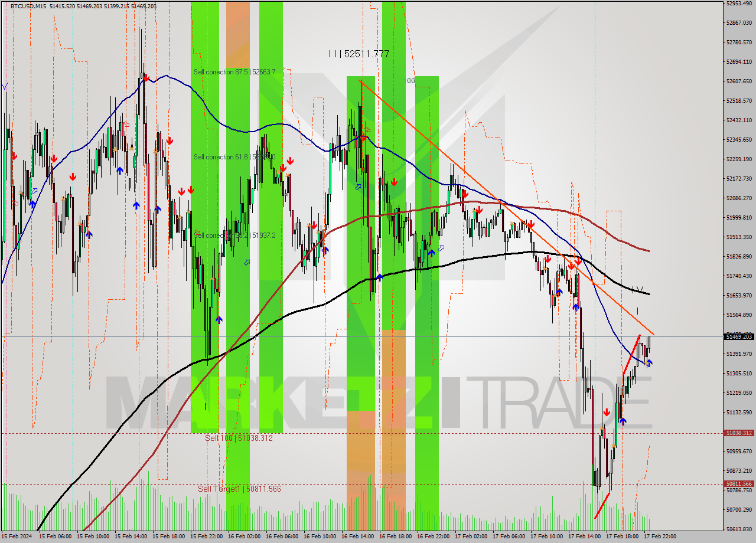This screenshot has height=543, width=756.
Task: Click price axis value 52086.270
Action: pyautogui.click(x=739, y=198)
